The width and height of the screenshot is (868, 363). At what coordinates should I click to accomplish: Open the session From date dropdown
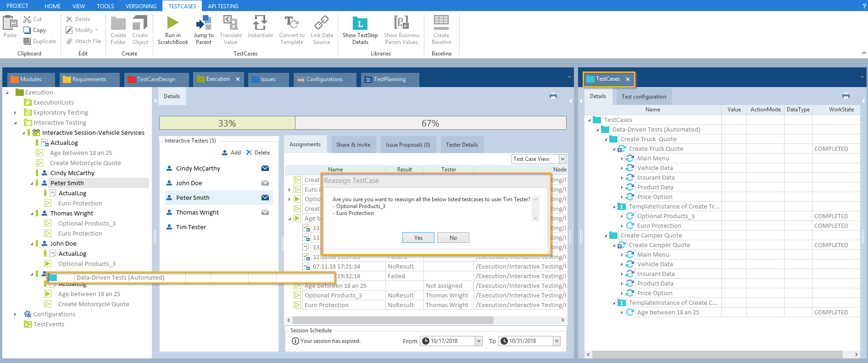479,341
